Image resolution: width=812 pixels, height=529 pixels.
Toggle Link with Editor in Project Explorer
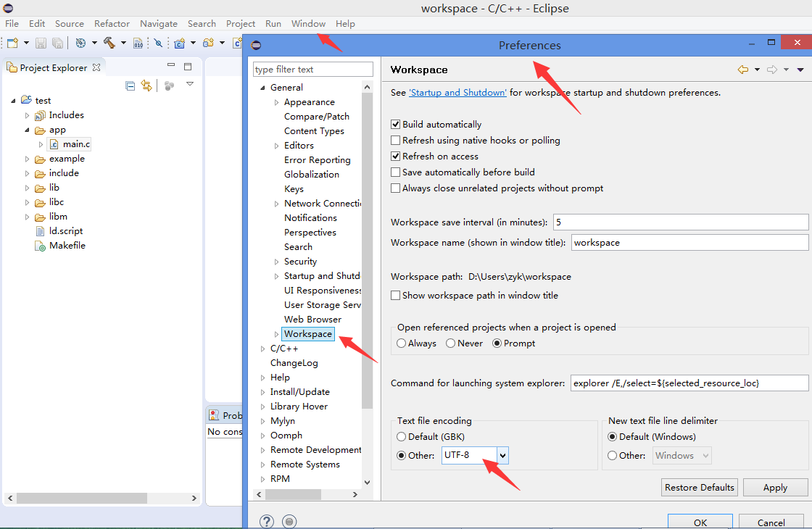tap(146, 86)
